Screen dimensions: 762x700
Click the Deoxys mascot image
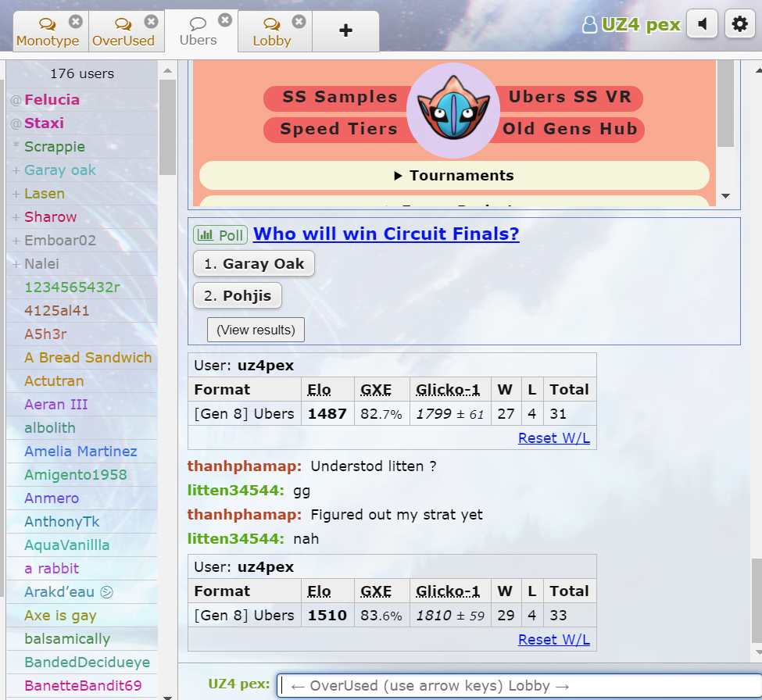[x=453, y=110]
